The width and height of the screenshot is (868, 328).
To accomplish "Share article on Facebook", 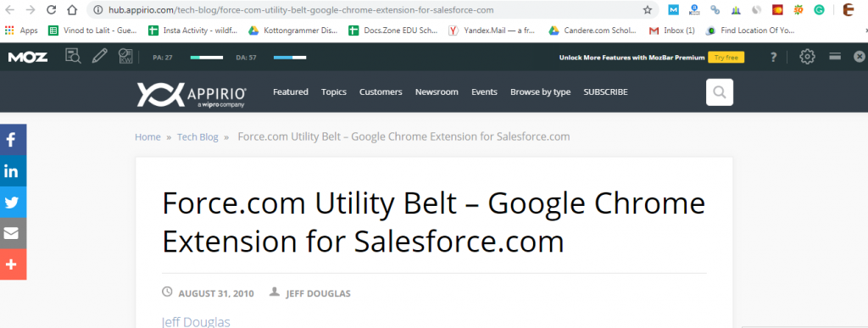I will pos(14,139).
